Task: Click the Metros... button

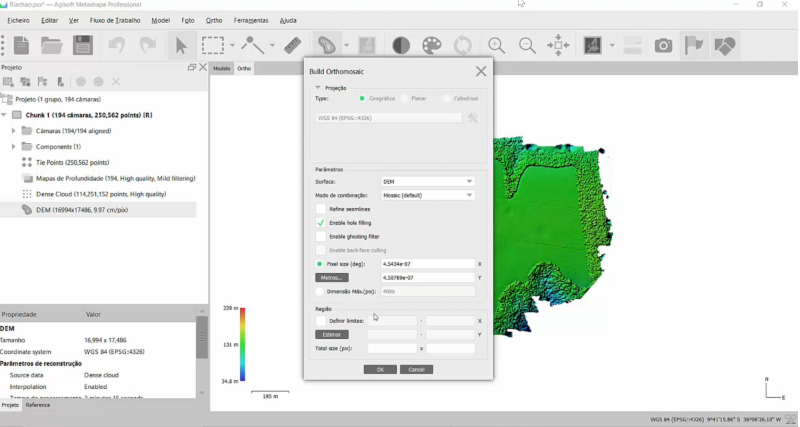Action: (x=332, y=278)
